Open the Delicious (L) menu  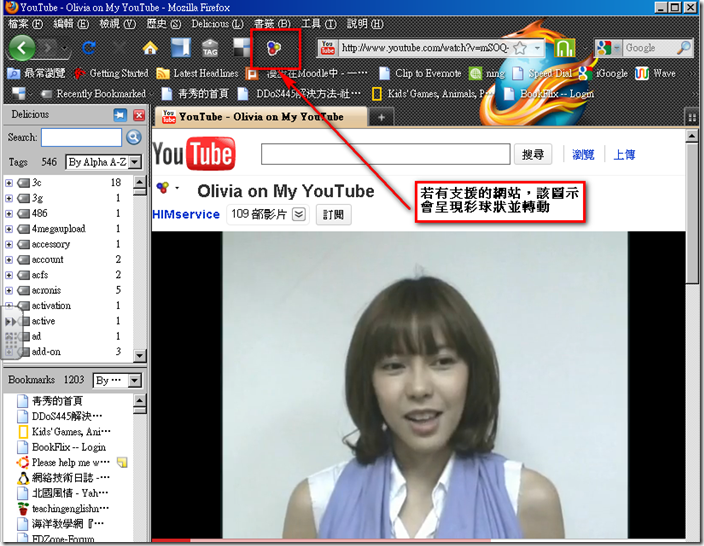pyautogui.click(x=217, y=24)
